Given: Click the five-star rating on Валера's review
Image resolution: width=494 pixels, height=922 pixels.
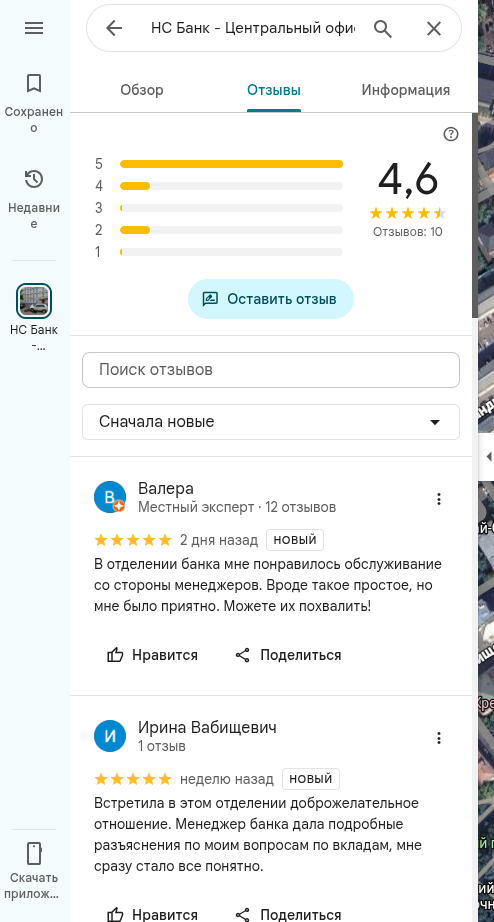Looking at the screenshot, I should pyautogui.click(x=133, y=540).
